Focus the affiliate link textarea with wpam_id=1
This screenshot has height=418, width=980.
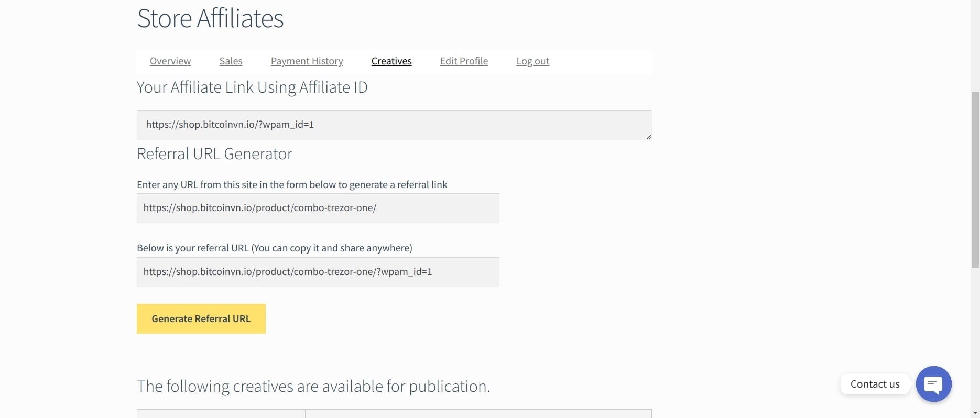(x=394, y=125)
